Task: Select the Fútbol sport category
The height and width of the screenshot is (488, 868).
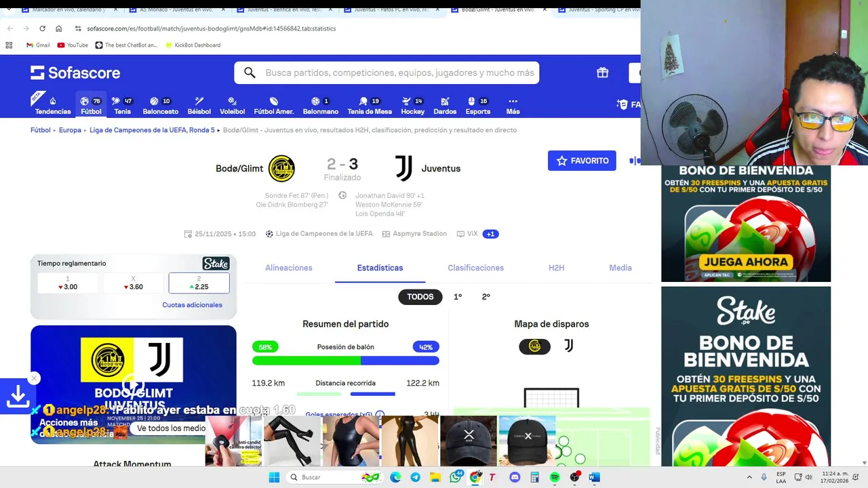Action: pyautogui.click(x=91, y=105)
